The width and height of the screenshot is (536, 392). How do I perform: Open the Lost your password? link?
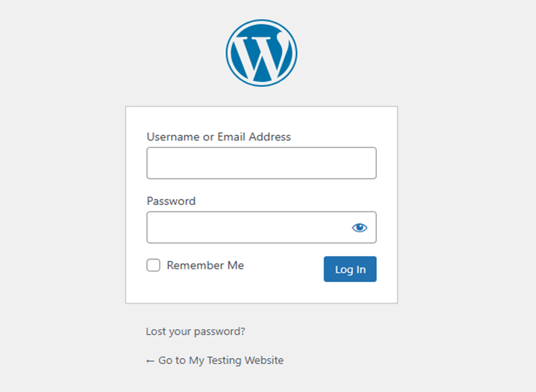point(195,331)
